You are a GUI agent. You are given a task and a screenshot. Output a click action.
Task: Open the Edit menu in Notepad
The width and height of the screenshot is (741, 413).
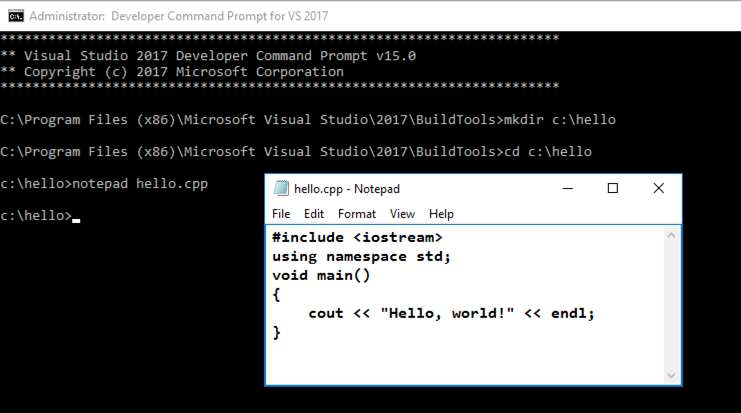pyautogui.click(x=314, y=214)
